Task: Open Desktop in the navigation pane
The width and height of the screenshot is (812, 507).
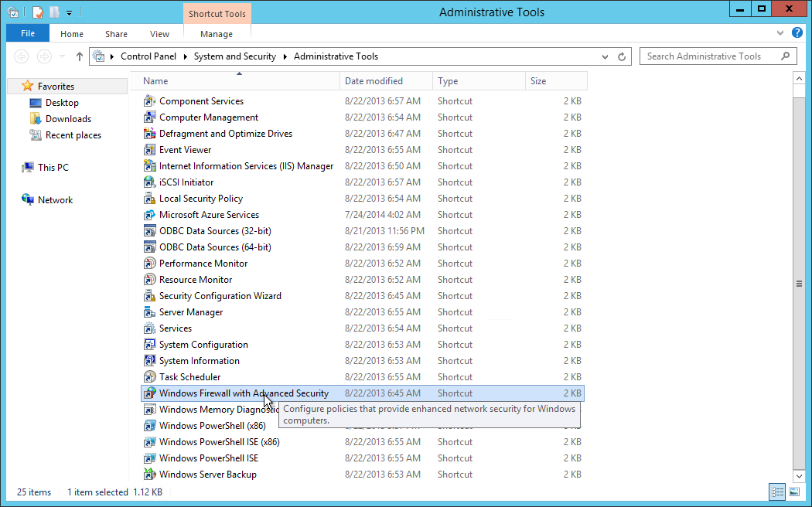Action: tap(62, 103)
